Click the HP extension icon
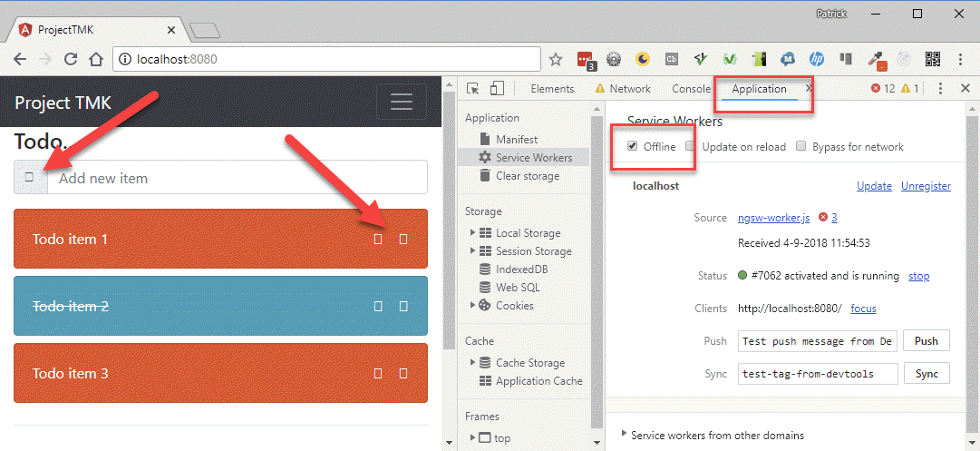This screenshot has height=451, width=980. 816,60
